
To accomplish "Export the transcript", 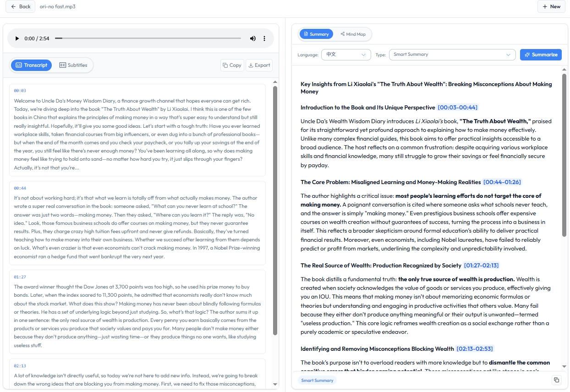I will [x=259, y=65].
